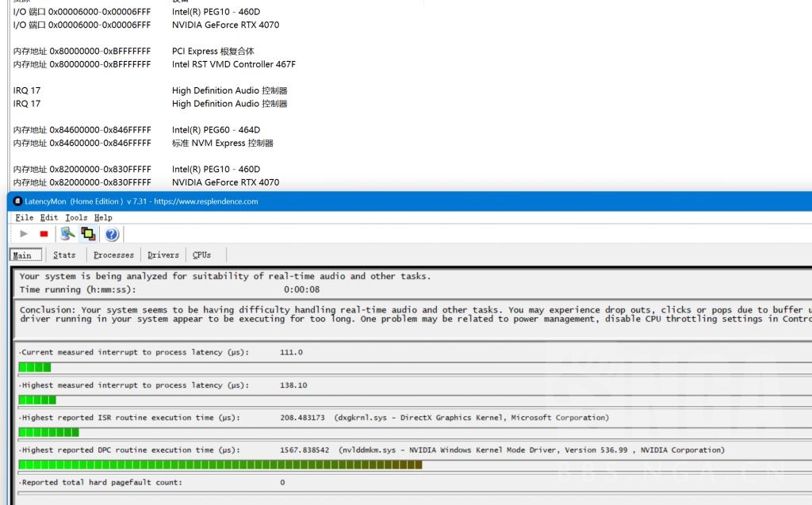
Task: Click the overlapping windows toolbar icon
Action: click(88, 234)
